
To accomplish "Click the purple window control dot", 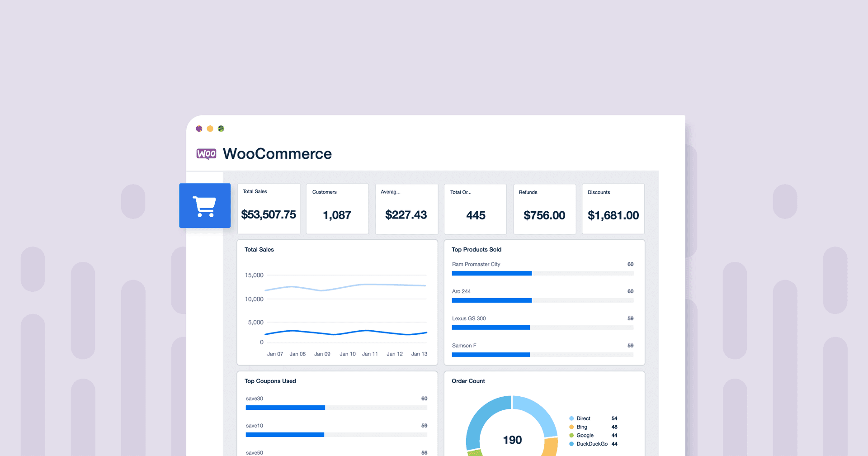I will pyautogui.click(x=199, y=128).
